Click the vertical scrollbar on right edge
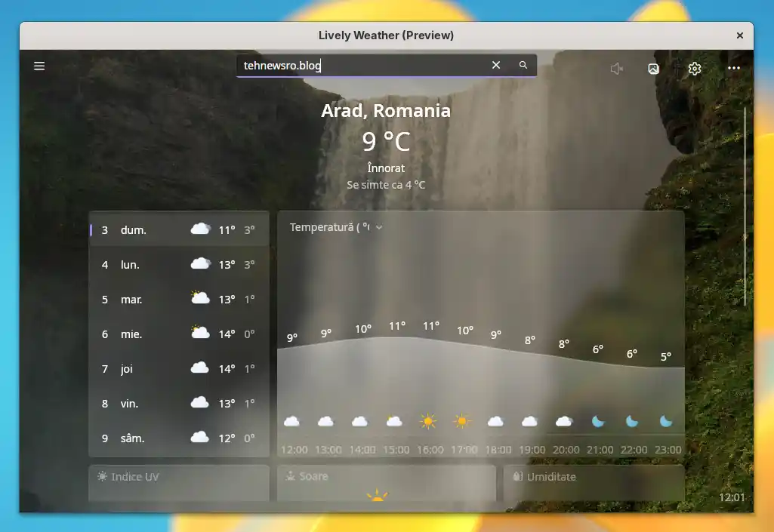The image size is (774, 532). pyautogui.click(x=745, y=204)
